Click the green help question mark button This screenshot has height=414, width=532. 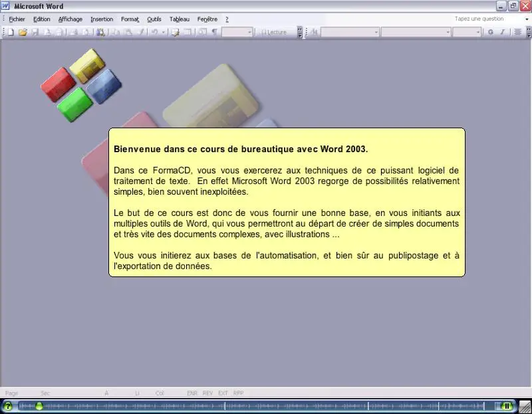[7, 406]
